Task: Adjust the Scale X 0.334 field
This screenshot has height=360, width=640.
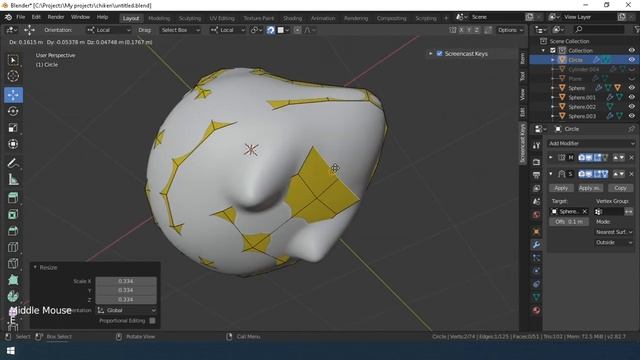Action: (126, 281)
